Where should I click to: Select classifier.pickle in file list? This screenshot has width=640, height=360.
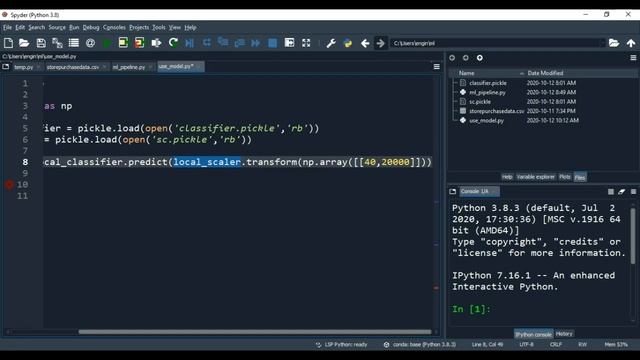pos(488,83)
